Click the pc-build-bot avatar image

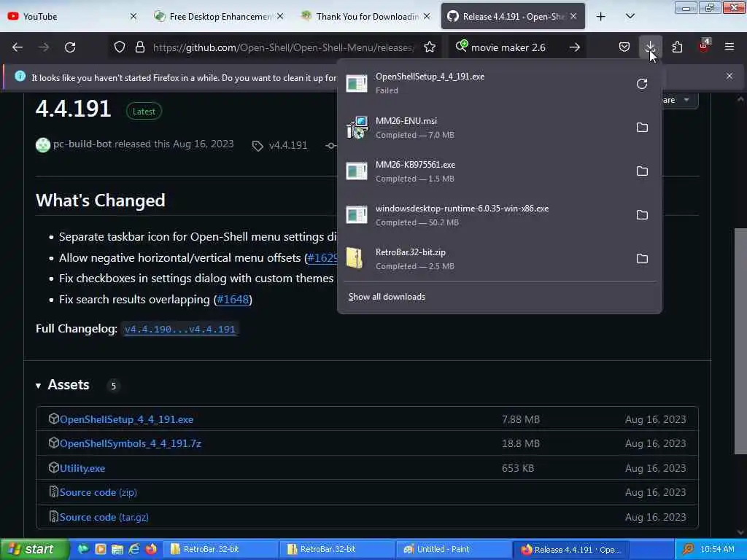pyautogui.click(x=43, y=145)
